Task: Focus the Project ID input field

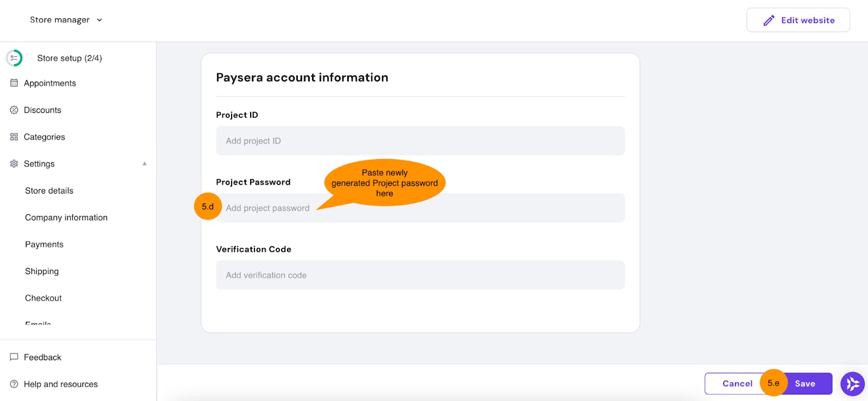Action: coord(420,141)
